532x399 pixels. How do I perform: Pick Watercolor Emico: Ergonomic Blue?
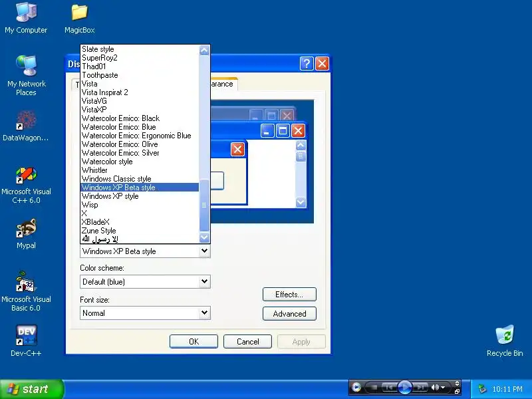click(140, 136)
